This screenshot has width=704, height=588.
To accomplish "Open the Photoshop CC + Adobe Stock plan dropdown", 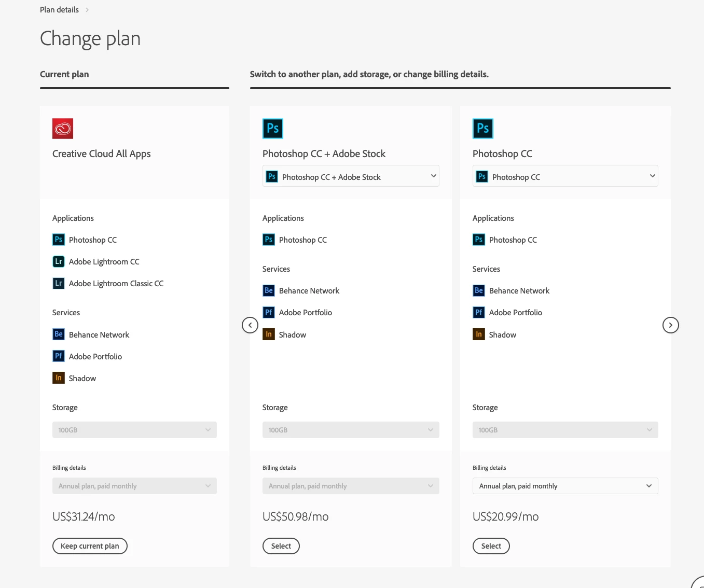I will tap(351, 176).
